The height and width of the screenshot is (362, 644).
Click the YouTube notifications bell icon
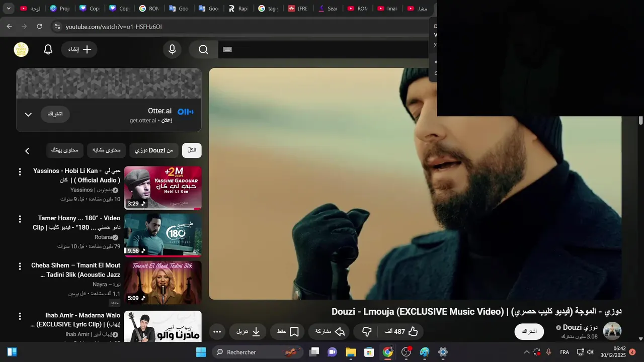click(x=48, y=49)
